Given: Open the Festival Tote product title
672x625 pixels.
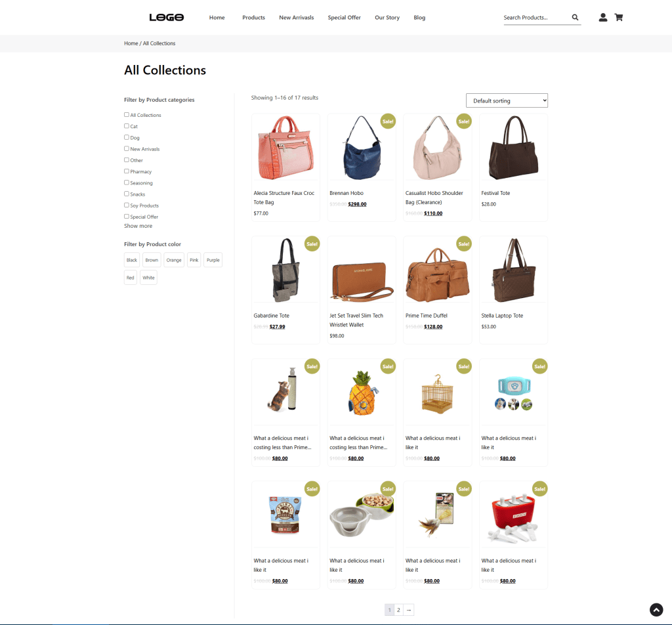Looking at the screenshot, I should [x=495, y=193].
